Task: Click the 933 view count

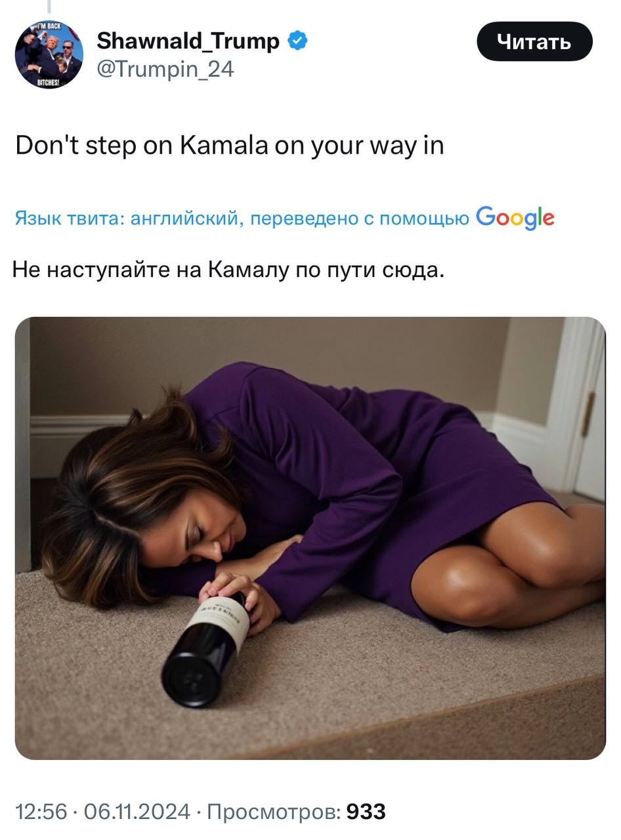Action: 366,812
